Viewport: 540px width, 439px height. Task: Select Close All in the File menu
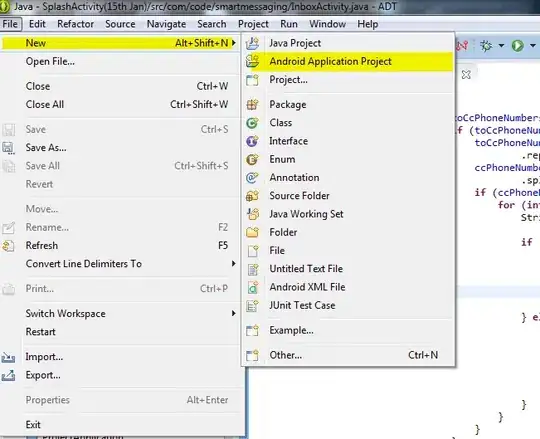(121, 104)
